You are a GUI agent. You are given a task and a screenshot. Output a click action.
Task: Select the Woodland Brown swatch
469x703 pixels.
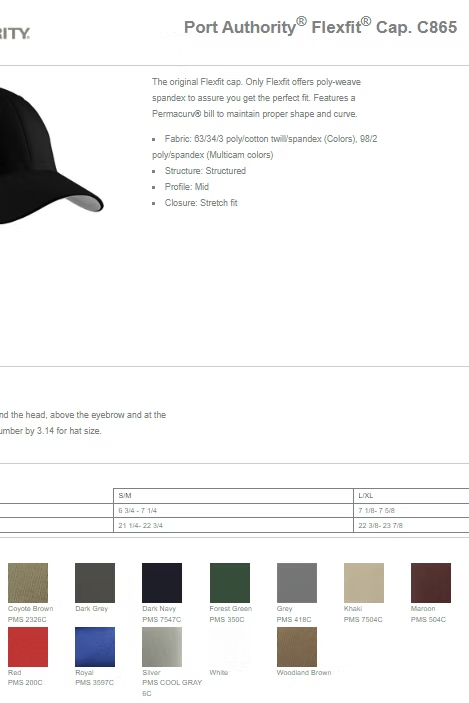[297, 647]
